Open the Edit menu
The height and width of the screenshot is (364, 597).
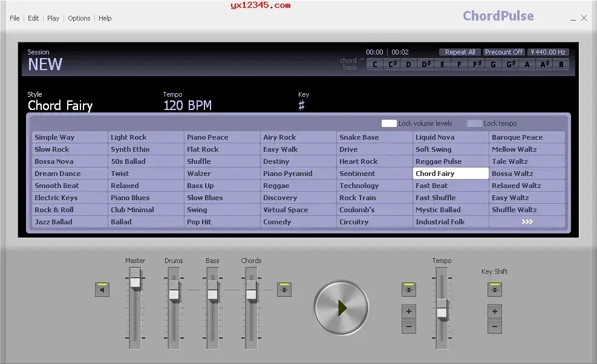[33, 18]
